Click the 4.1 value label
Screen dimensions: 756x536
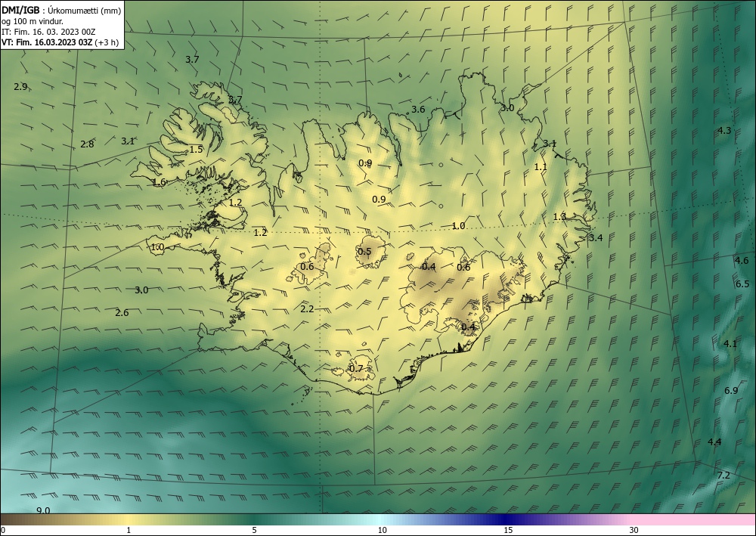click(x=730, y=344)
